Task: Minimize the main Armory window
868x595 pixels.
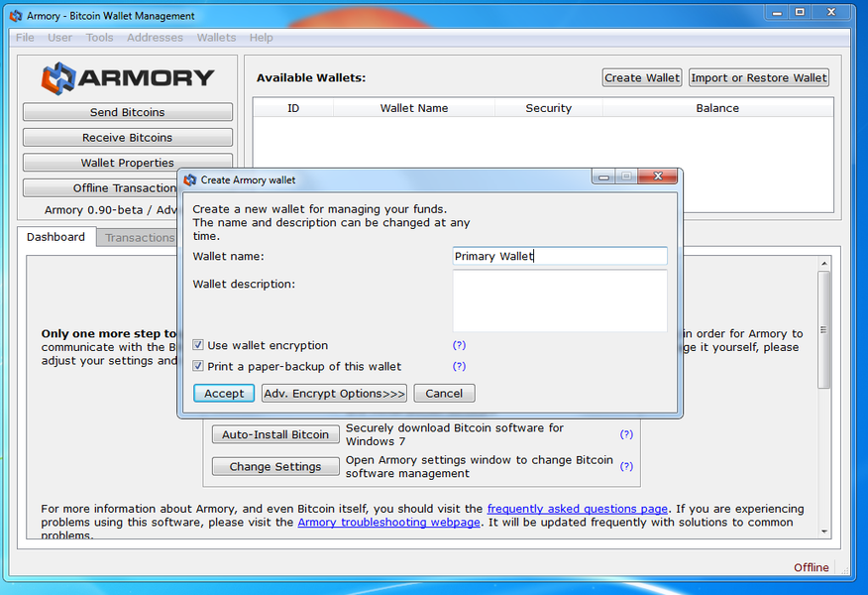Action: 777,12
